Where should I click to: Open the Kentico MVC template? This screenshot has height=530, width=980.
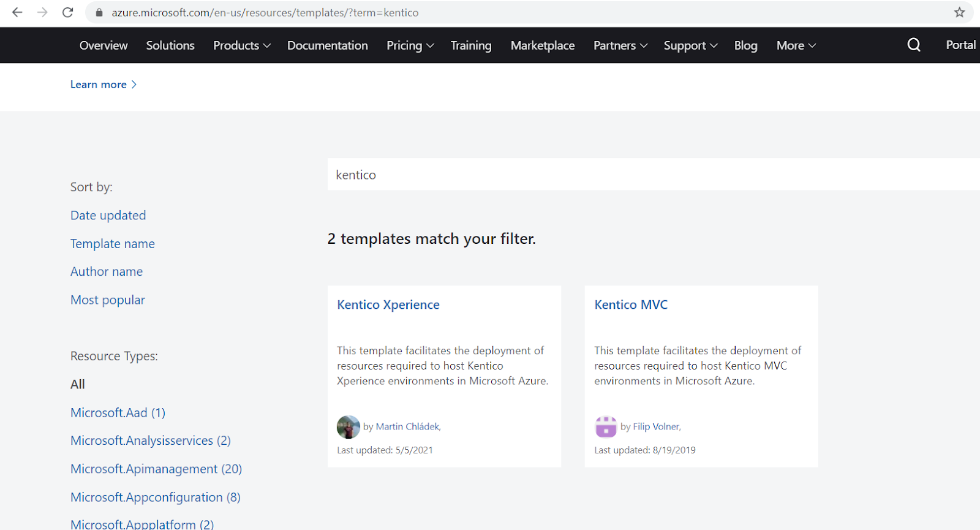pyautogui.click(x=631, y=305)
